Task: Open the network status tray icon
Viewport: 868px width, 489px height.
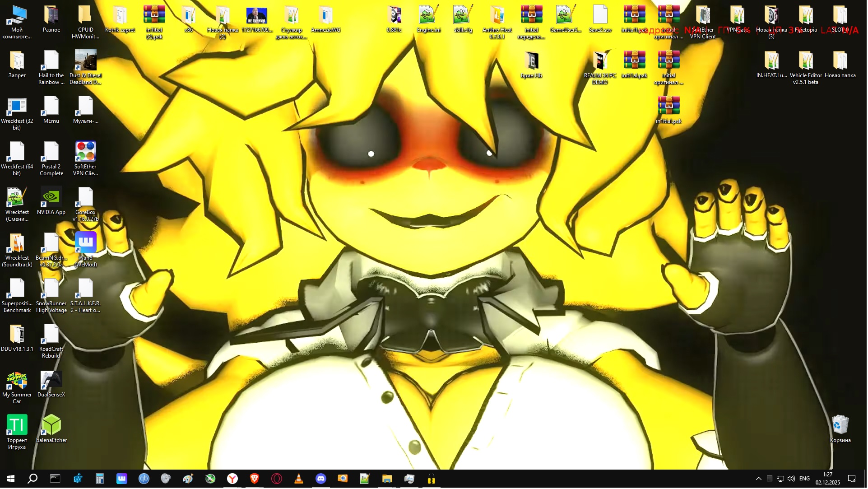Action: pos(781,480)
